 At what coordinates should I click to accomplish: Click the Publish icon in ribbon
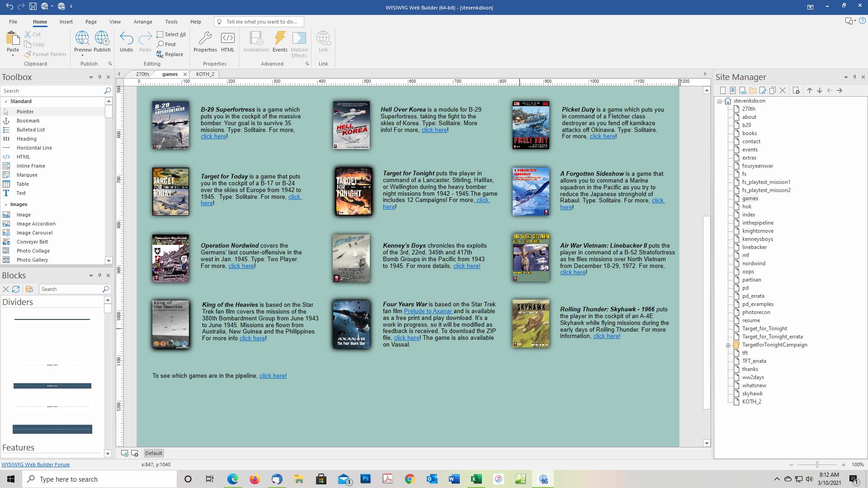pos(102,38)
